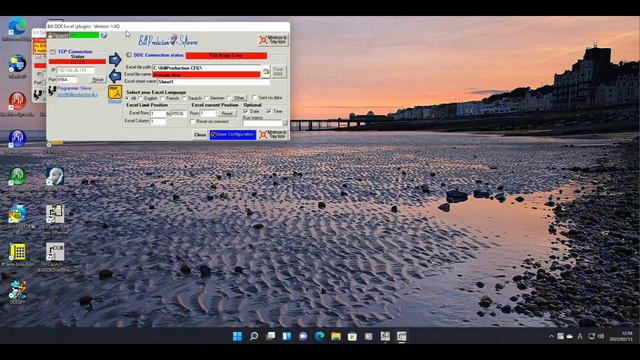Click the Excel DDE button beside file path
This screenshot has height=360, width=640.
278,71
